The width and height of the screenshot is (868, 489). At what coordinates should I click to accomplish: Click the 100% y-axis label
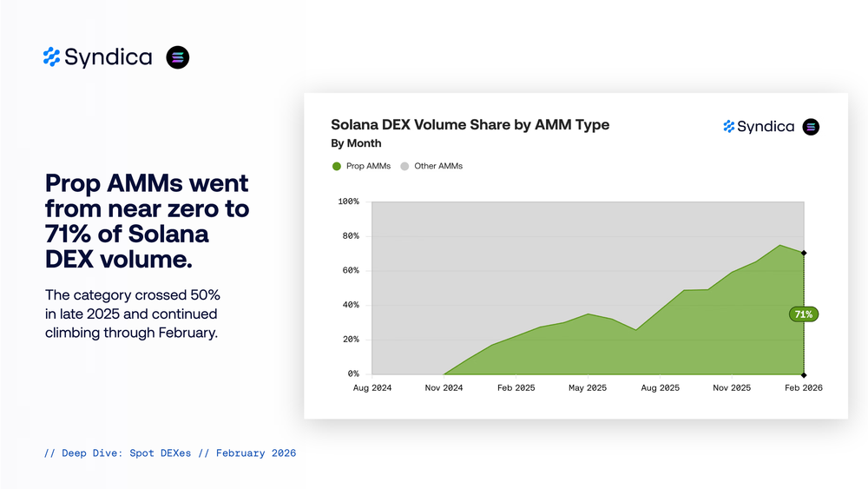[348, 202]
